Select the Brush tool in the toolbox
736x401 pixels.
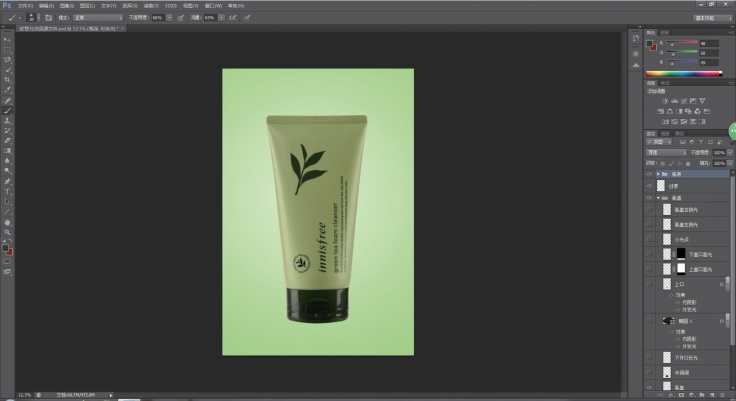point(8,111)
